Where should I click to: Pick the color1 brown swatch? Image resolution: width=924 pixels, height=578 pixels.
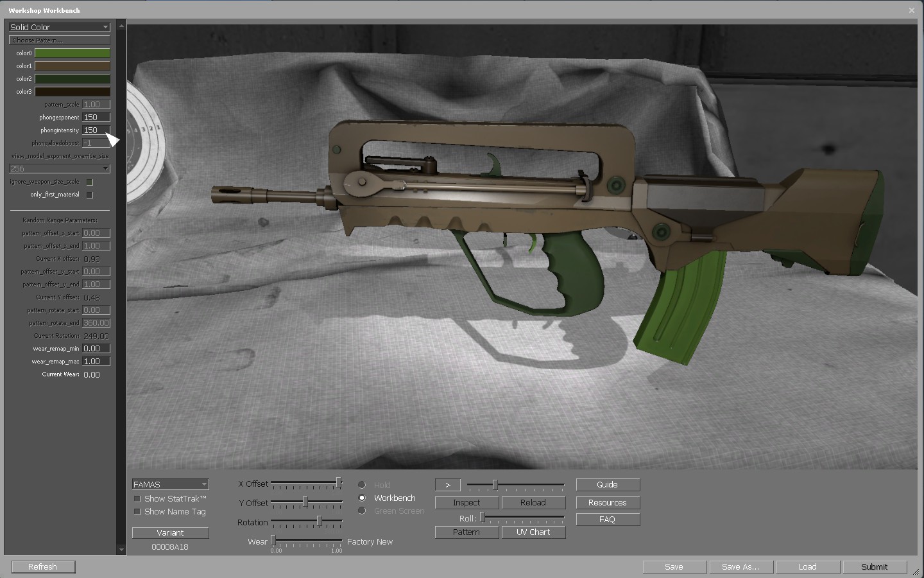[x=72, y=66]
